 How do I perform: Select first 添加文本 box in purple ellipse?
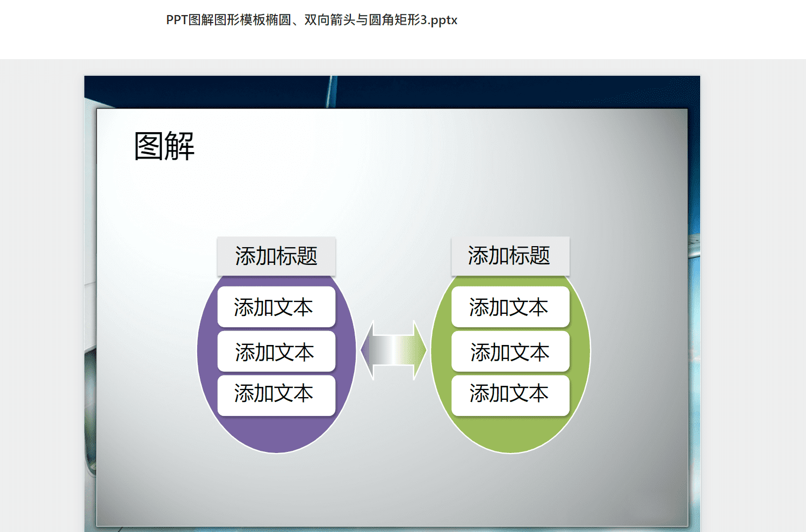coord(276,307)
